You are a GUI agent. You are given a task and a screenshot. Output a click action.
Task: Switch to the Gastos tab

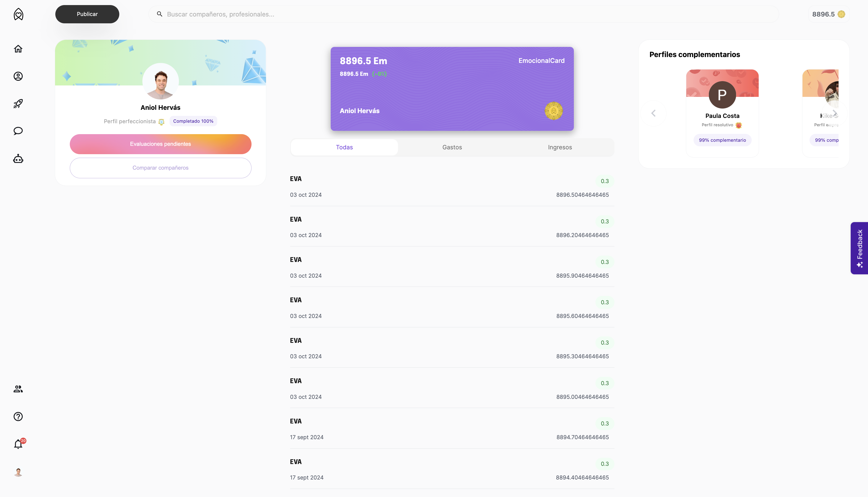452,148
